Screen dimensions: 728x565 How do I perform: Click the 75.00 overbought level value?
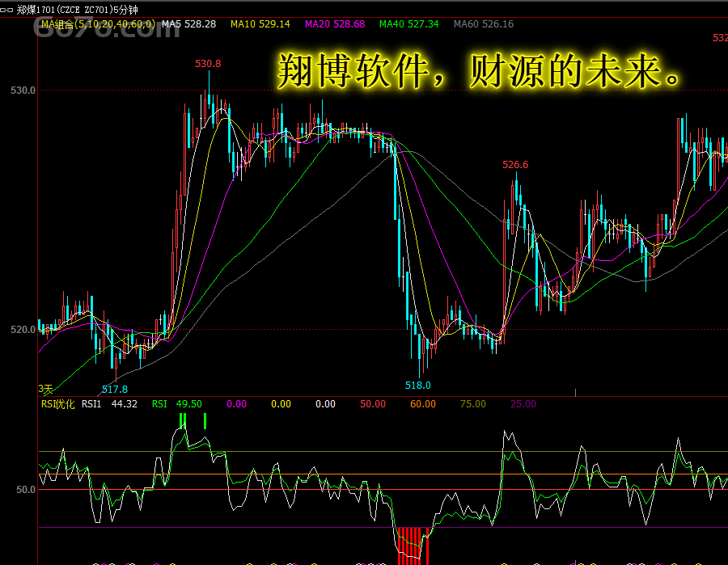[473, 404]
